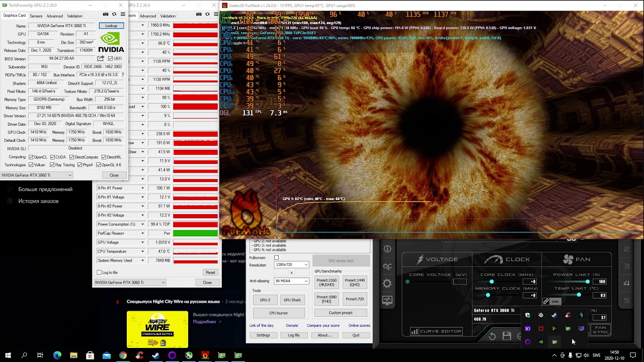Open FurMark Resolution dropdown
644x362 pixels.
point(292,264)
